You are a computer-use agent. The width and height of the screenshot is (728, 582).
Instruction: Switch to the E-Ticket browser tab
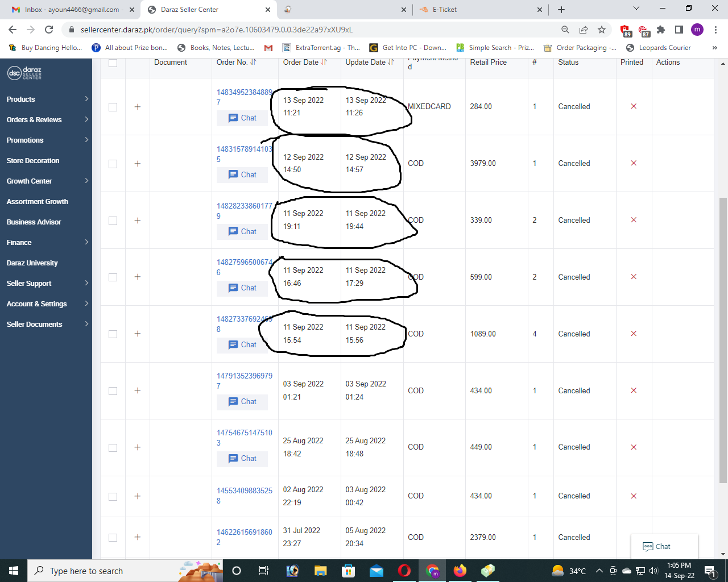481,10
